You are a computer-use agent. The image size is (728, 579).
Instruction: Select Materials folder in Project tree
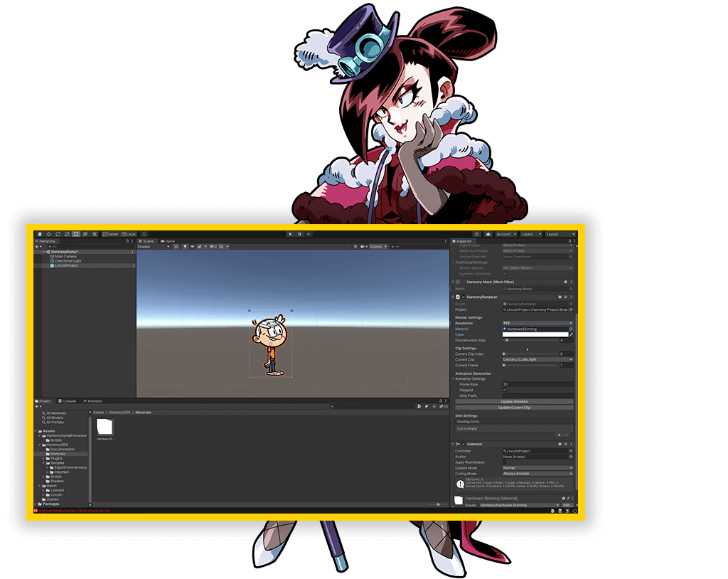point(58,454)
